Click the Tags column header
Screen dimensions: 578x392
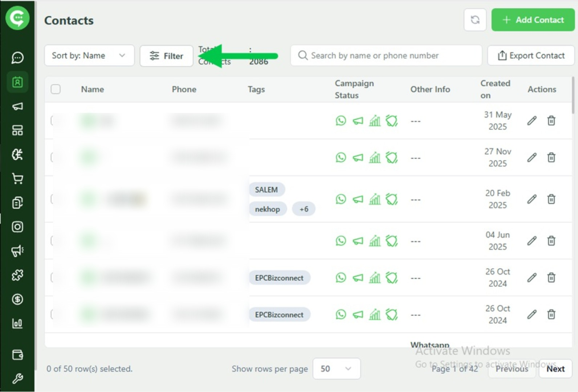256,89
